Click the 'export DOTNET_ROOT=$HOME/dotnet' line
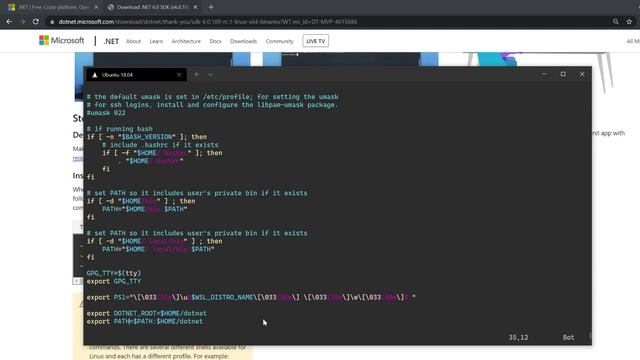 click(x=147, y=313)
